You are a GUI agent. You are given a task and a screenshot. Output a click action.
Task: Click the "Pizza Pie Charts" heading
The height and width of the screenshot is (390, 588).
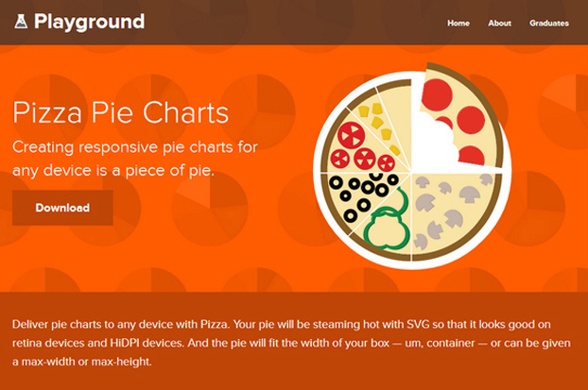[x=121, y=113]
